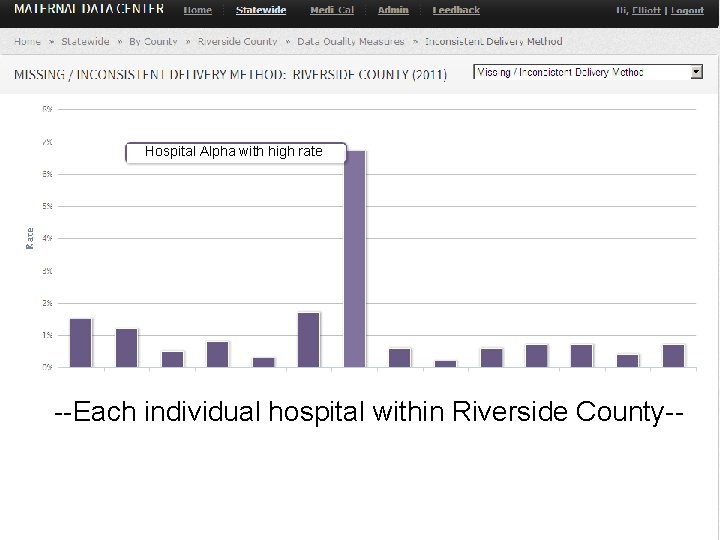720x540 pixels.
Task: Click the Home breadcrumb
Action: pyautogui.click(x=27, y=41)
